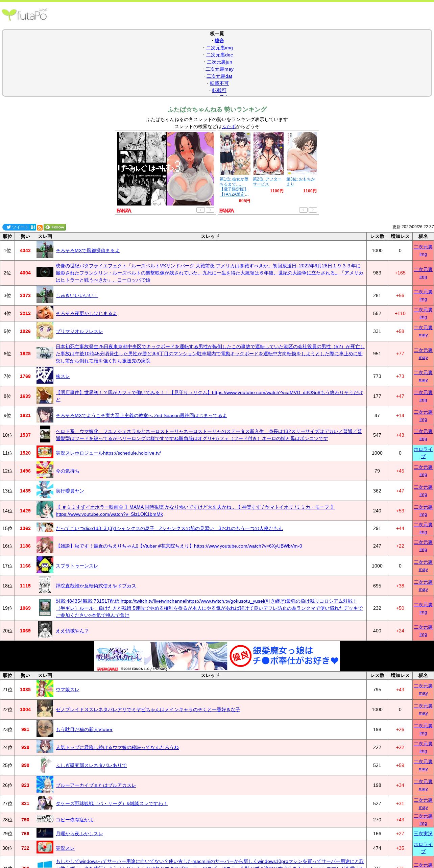
Task: Click the ホロライブ board link in rank 11
Action: 423,453
